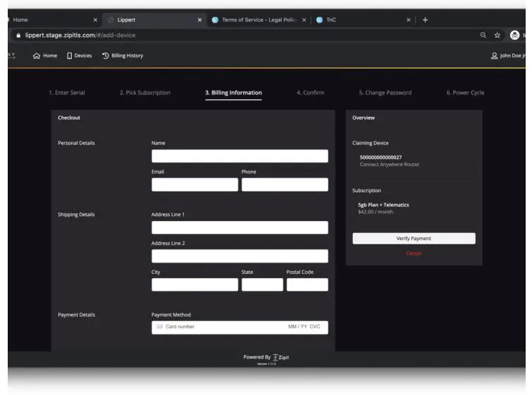
Task: Close the Home browser tab
Action: point(95,20)
